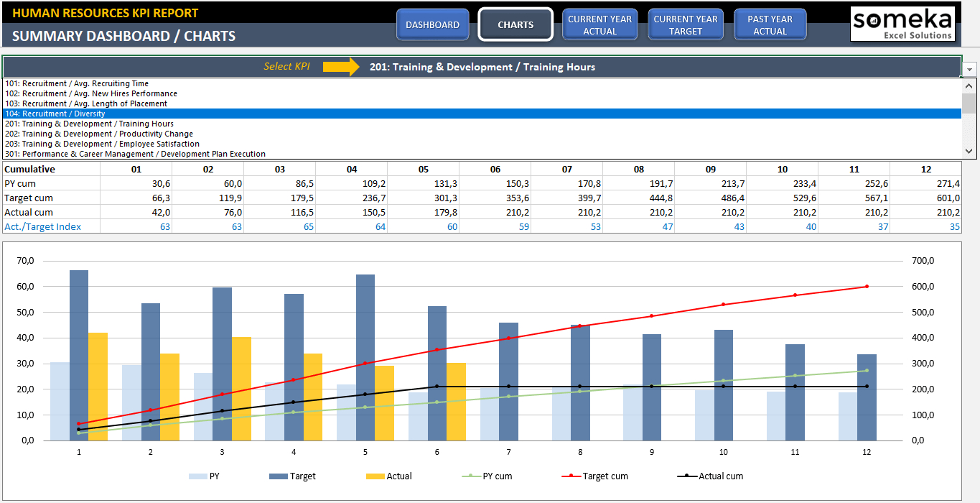Expand the Select KPI dropdown arrow
The height and width of the screenshot is (503, 980).
click(x=969, y=69)
